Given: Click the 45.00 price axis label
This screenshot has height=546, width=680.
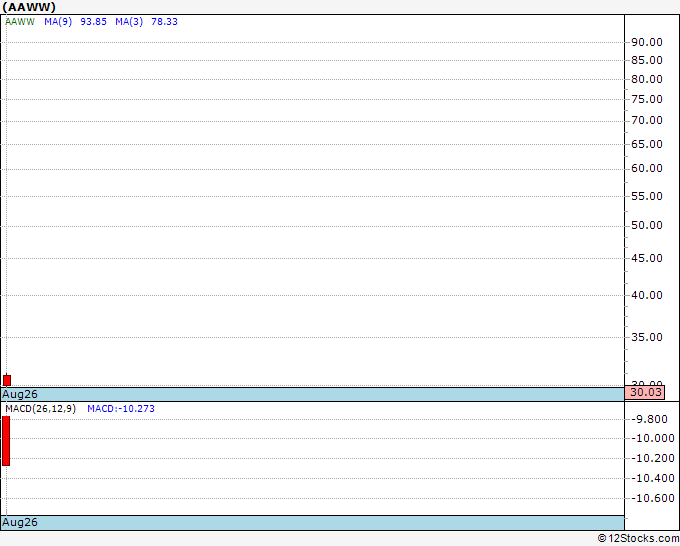Looking at the screenshot, I should pyautogui.click(x=647, y=258).
